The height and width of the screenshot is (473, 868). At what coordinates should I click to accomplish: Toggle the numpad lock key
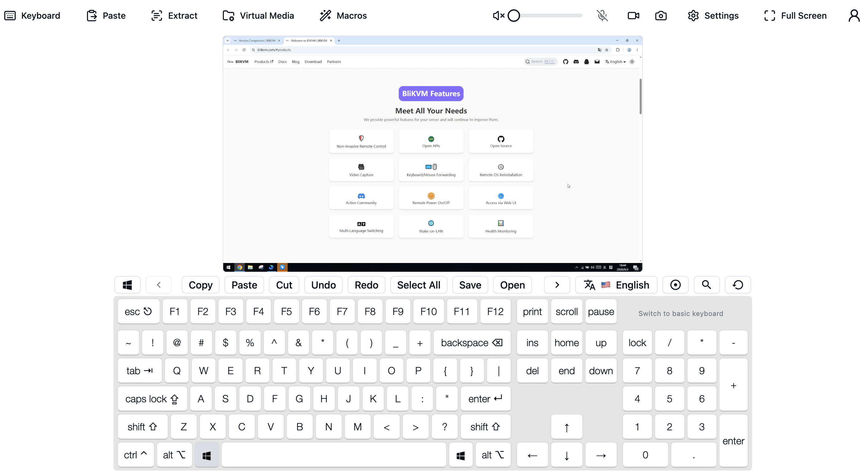click(637, 343)
